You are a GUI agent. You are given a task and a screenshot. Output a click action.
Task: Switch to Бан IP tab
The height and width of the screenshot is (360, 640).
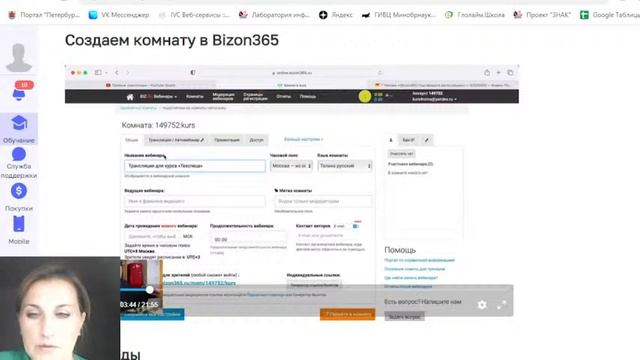tap(408, 140)
